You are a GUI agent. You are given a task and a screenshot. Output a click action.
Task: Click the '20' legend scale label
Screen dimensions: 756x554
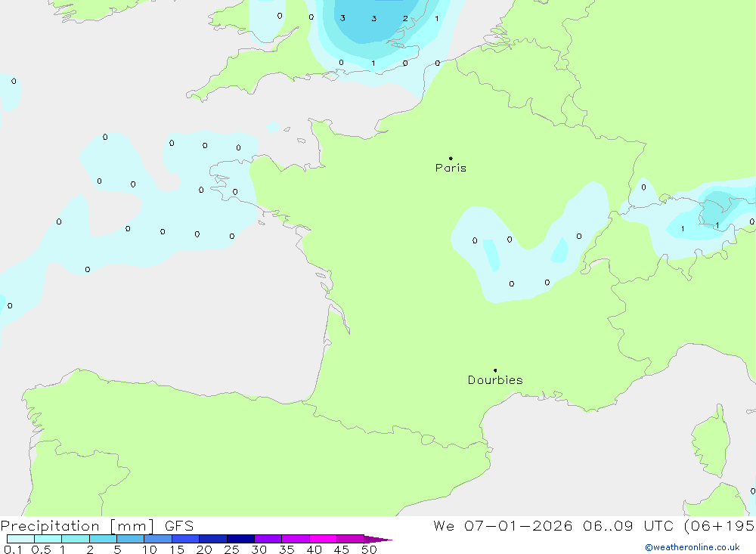204,549
